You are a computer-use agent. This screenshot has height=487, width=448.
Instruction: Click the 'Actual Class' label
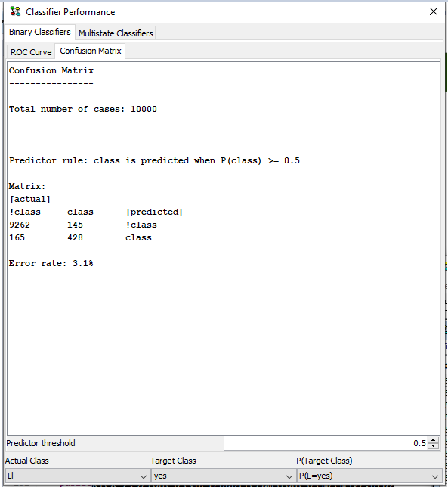click(27, 461)
